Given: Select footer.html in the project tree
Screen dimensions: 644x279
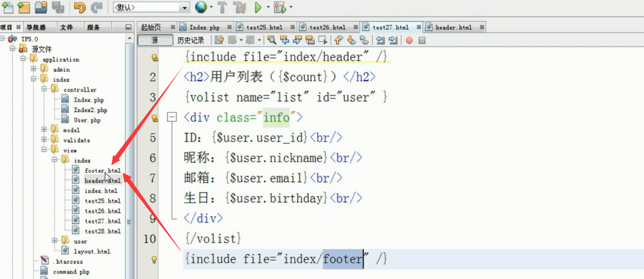Looking at the screenshot, I should 102,170.
